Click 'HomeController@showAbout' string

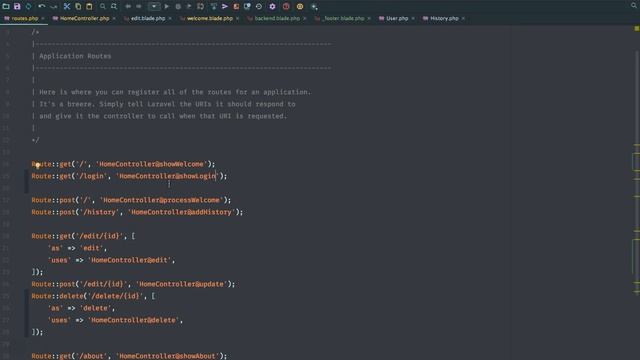(167, 356)
